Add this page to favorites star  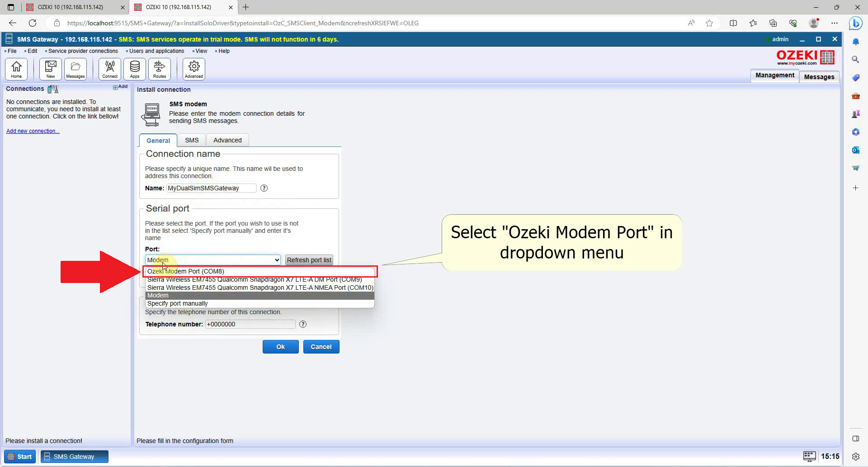tap(709, 23)
